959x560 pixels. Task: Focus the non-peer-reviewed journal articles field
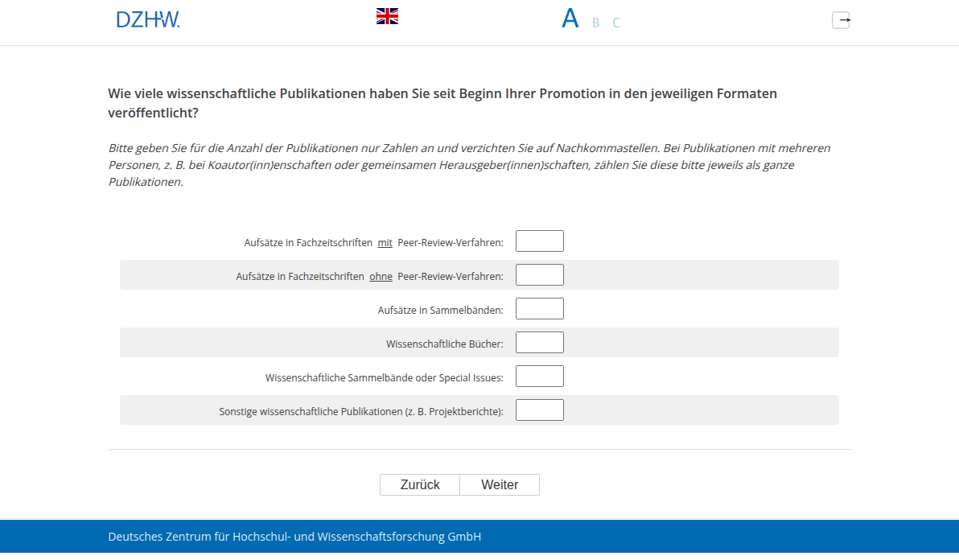point(539,275)
